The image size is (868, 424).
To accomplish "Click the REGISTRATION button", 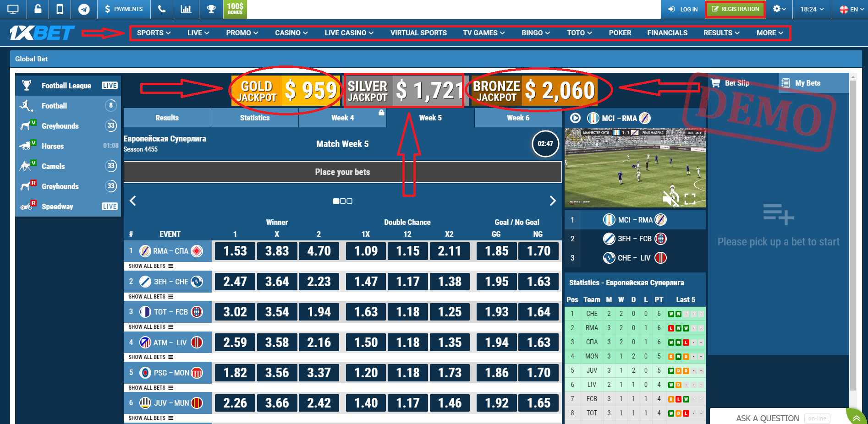I will pos(736,9).
